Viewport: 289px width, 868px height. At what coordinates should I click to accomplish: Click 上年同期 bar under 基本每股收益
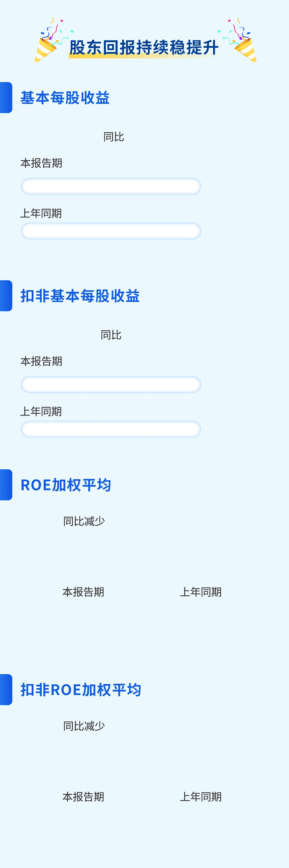(111, 231)
